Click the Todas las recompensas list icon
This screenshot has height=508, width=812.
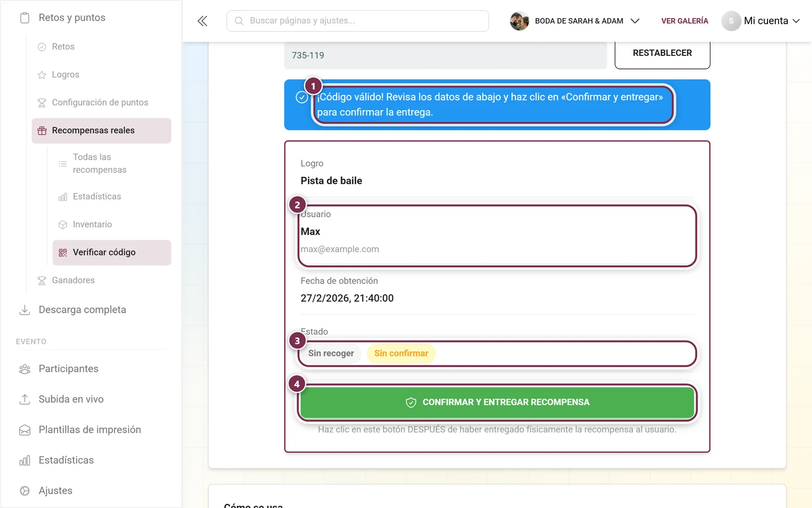click(63, 164)
